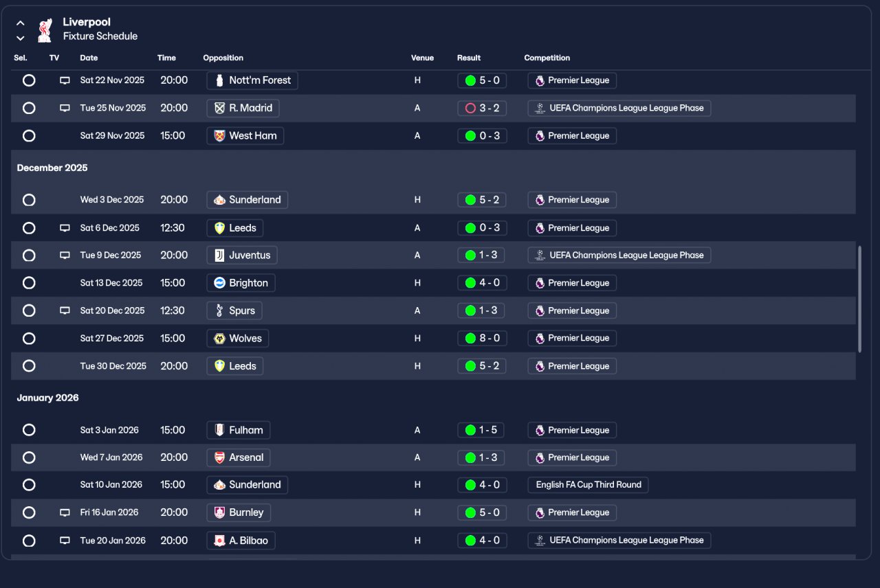Open Leeds club page from Tue 30 Dec row
Image resolution: width=880 pixels, height=588 pixels.
235,366
